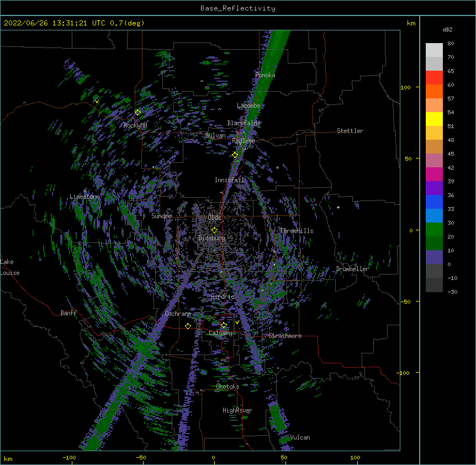The image size is (476, 465).
Task: Click the HighRiver town label
Action: pos(237,410)
